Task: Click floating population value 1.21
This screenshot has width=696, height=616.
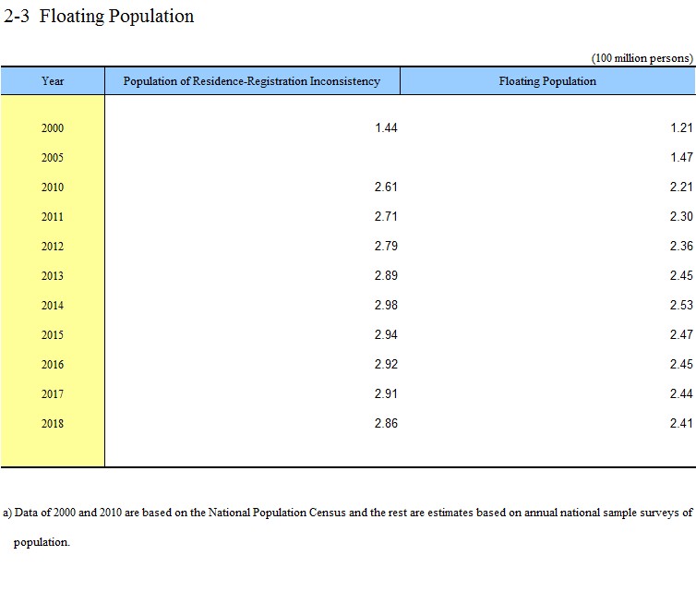Action: click(x=681, y=127)
